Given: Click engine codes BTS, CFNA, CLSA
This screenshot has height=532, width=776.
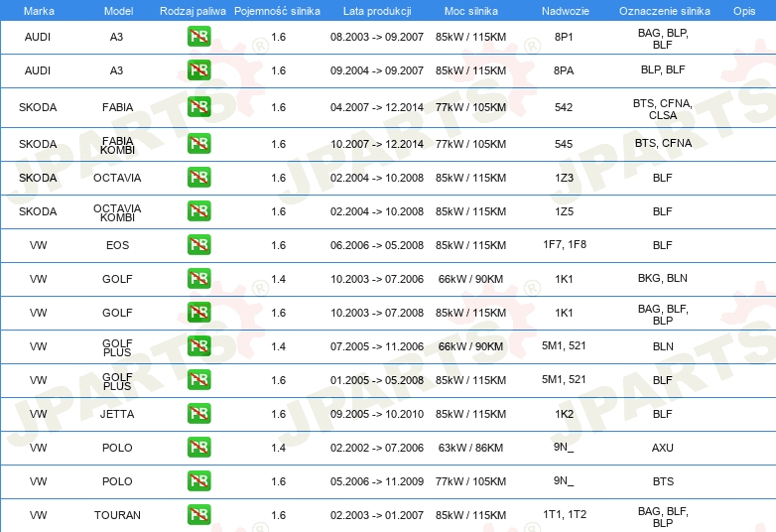Looking at the screenshot, I should pyautogui.click(x=663, y=109).
